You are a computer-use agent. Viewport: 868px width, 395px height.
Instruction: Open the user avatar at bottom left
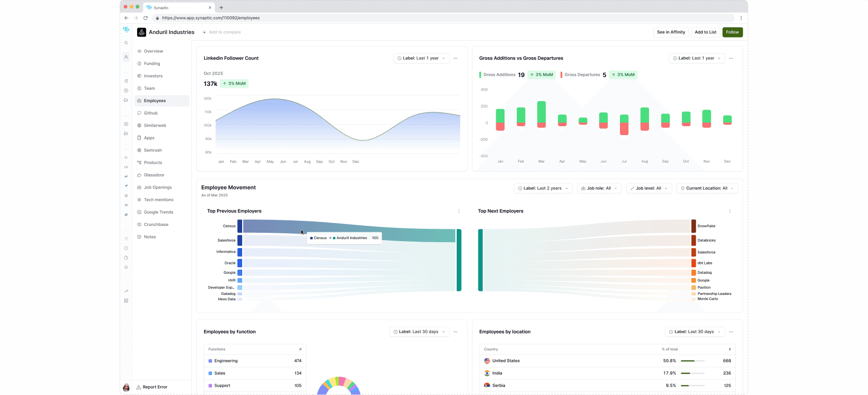[126, 387]
